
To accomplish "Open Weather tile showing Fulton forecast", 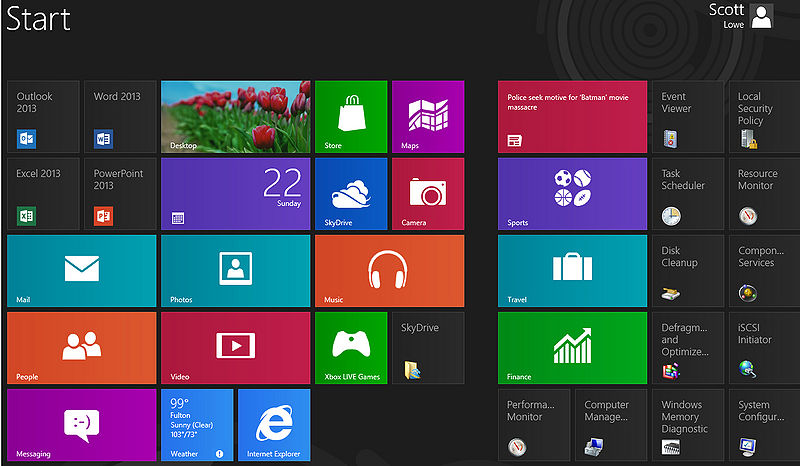I will tap(196, 425).
